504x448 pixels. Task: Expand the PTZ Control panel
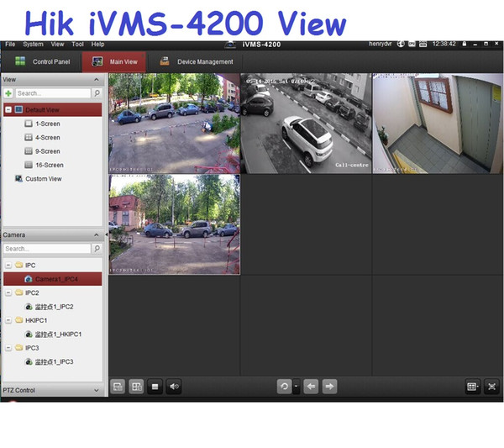point(96,390)
